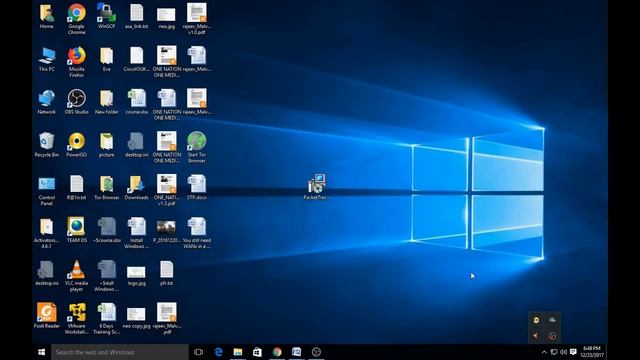
Task: Select the rajeev_Malv... v1.0.pdf file
Action: (197, 18)
